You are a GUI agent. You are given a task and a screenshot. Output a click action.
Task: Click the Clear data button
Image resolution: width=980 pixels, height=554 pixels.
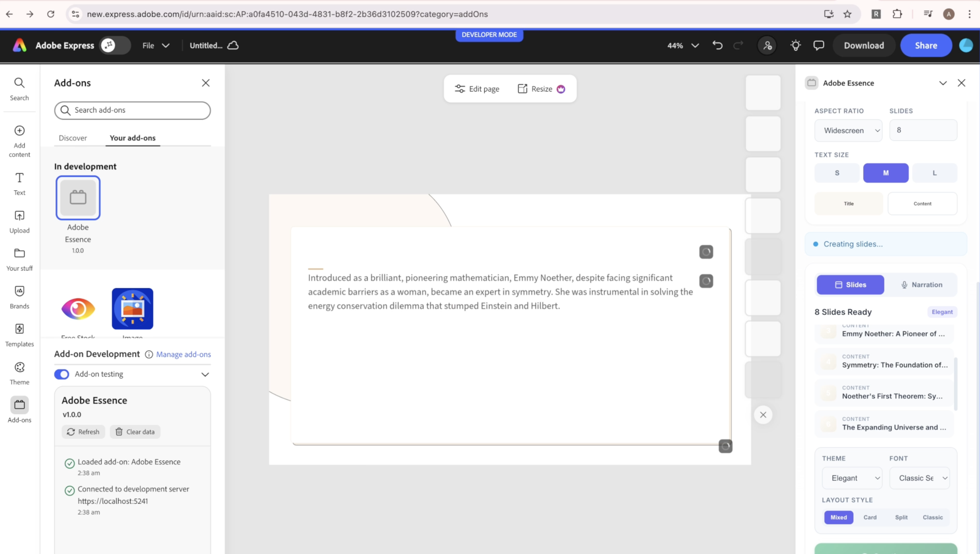[135, 432]
